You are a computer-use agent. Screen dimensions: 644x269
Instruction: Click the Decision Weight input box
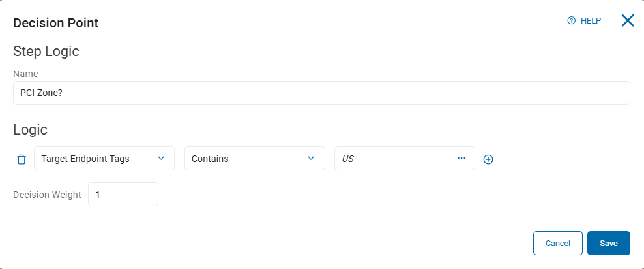[123, 194]
